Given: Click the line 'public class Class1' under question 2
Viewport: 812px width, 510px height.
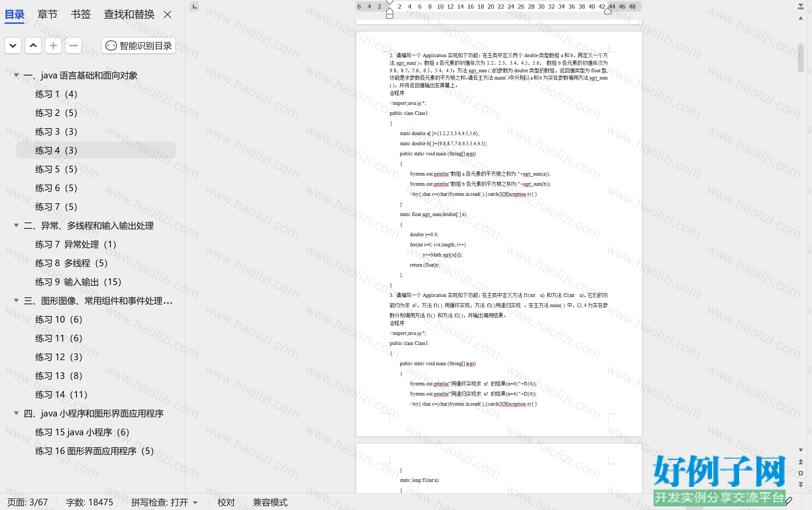Looking at the screenshot, I should [x=409, y=113].
